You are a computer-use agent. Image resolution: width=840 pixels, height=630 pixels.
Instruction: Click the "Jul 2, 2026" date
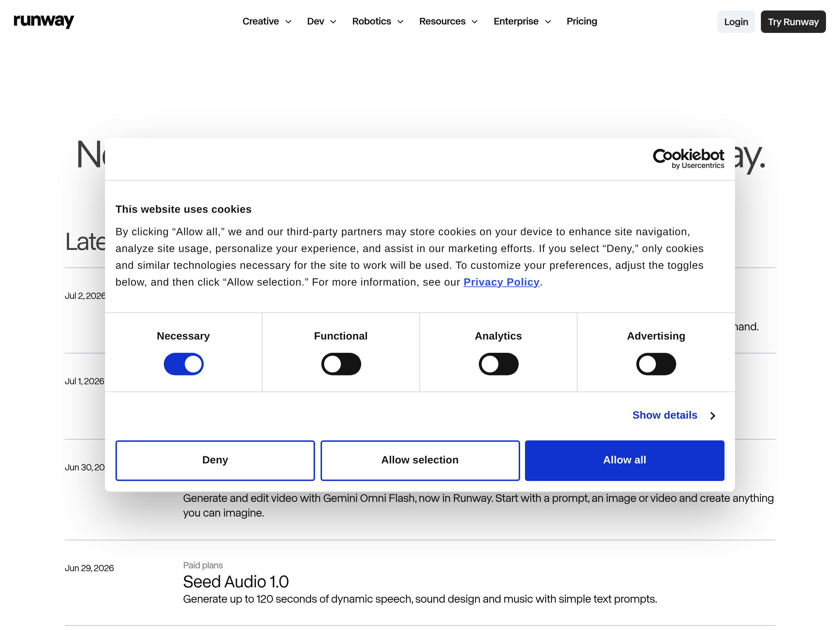(85, 296)
